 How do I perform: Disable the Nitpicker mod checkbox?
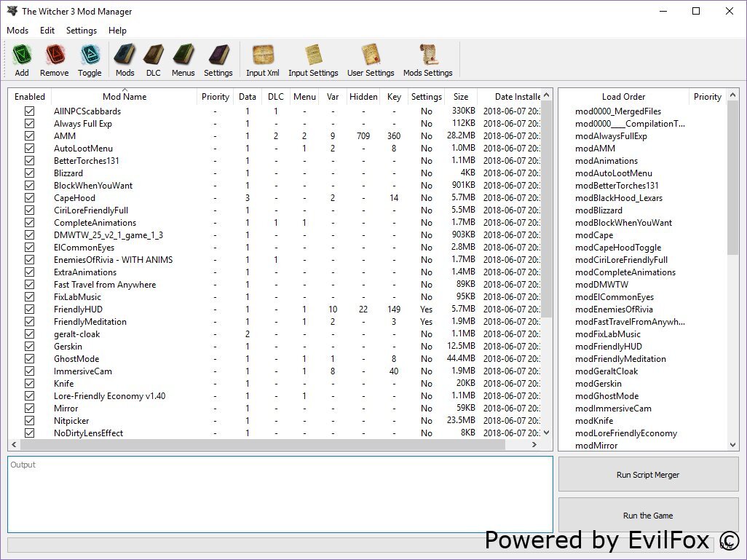pos(30,421)
